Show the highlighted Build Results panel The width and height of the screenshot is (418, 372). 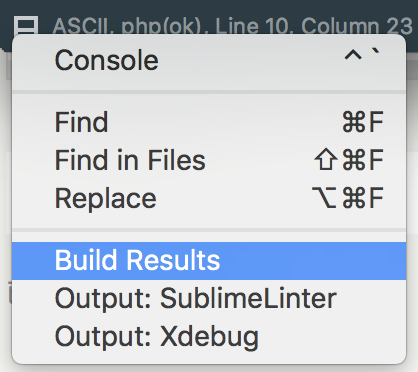209,261
